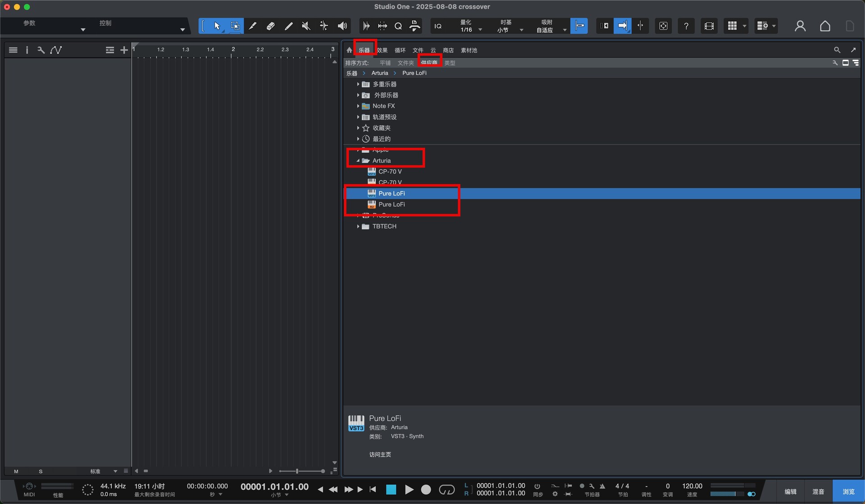
Task: Expand the 多重乐器 folder
Action: point(358,84)
